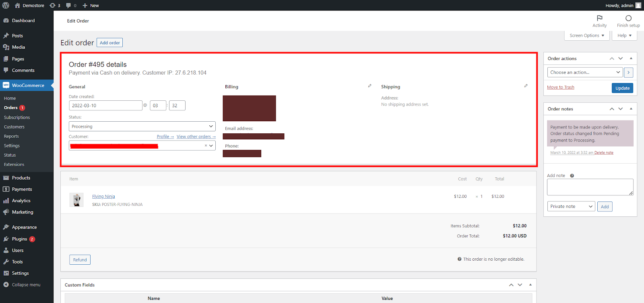Open Payments in the sidebar

[x=27, y=189]
